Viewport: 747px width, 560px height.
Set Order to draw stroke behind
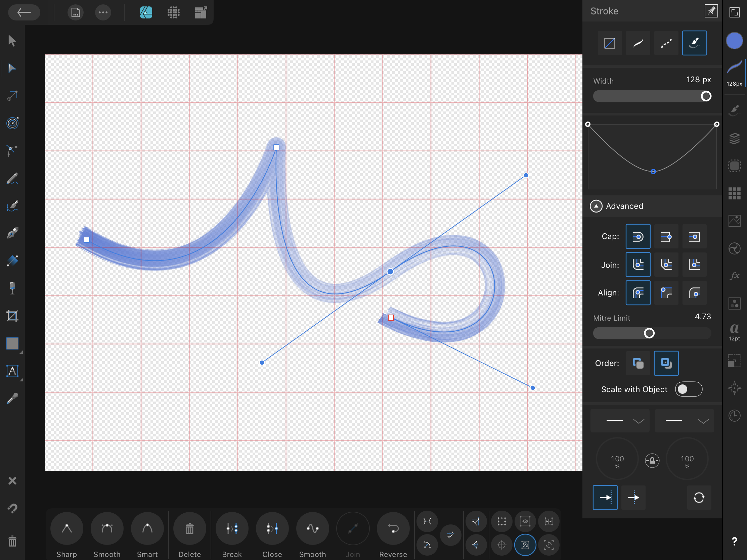point(638,363)
